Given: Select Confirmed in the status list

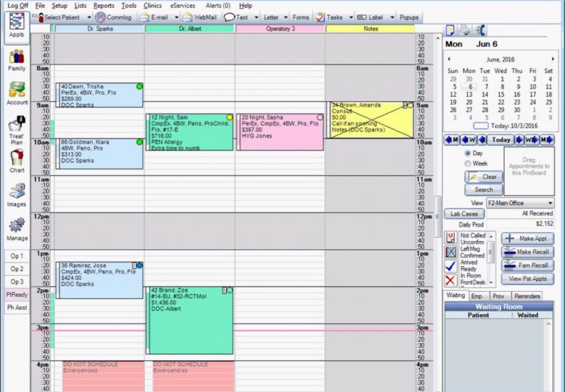Looking at the screenshot, I should [472, 255].
